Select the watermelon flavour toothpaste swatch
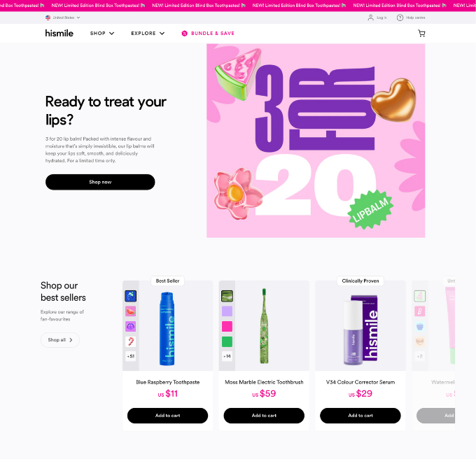 pos(130,311)
